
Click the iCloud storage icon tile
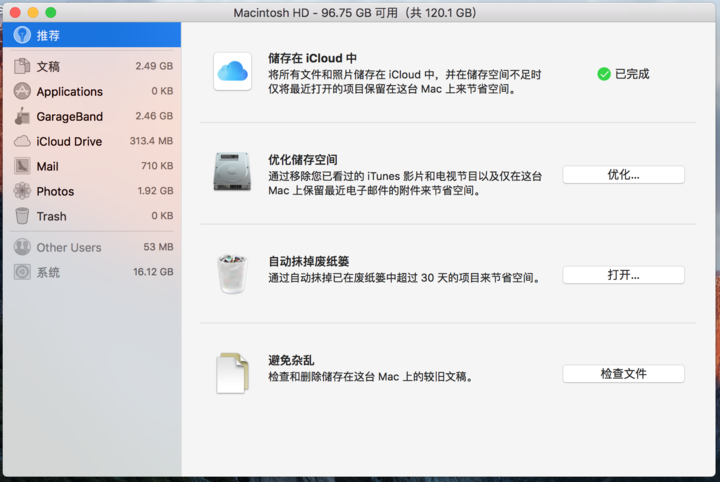tap(232, 72)
